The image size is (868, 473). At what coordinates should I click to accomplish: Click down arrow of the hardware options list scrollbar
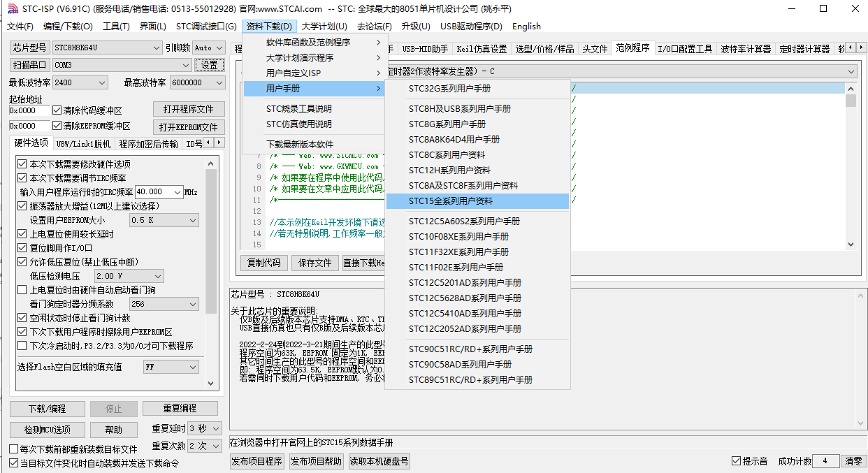click(211, 383)
